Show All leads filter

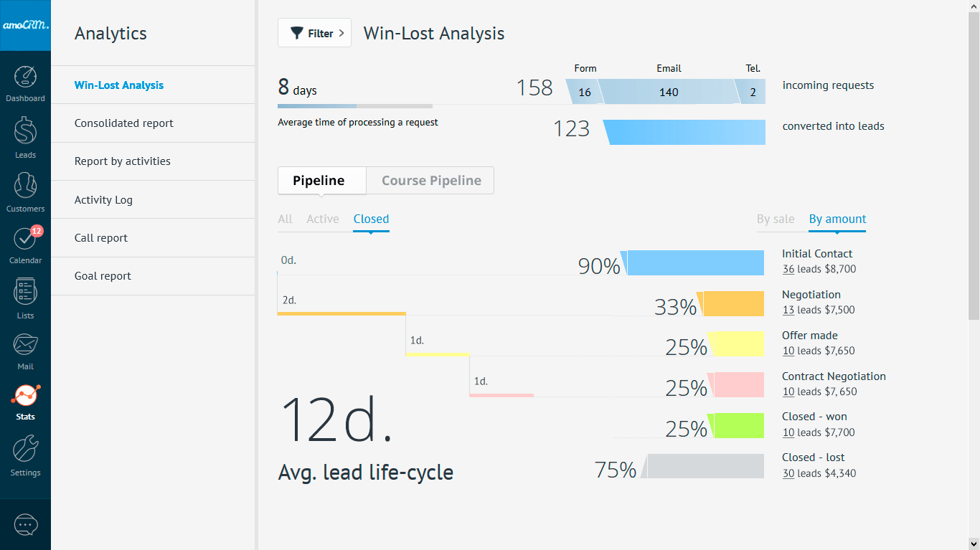tap(285, 219)
